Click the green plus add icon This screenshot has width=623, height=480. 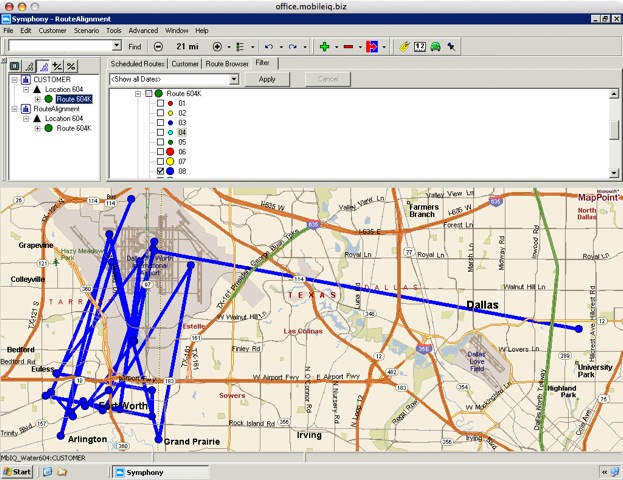324,46
